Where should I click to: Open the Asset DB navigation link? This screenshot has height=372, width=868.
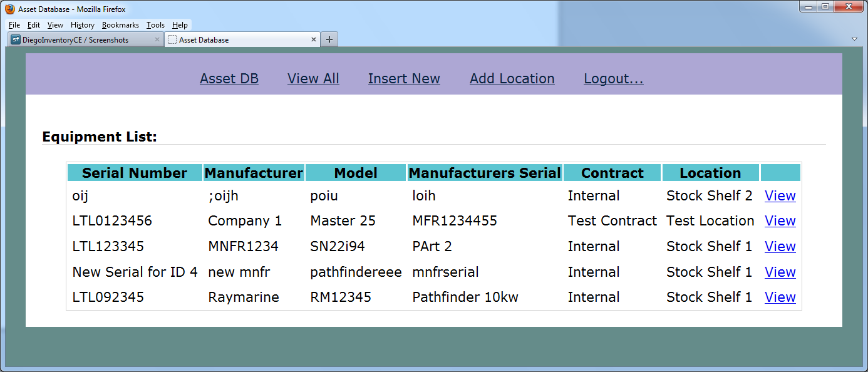(229, 78)
